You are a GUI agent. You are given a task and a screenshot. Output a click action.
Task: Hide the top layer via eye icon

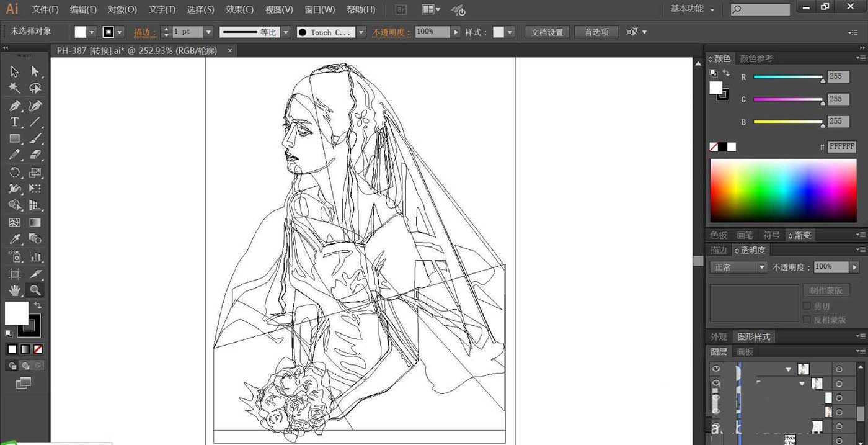click(x=716, y=369)
